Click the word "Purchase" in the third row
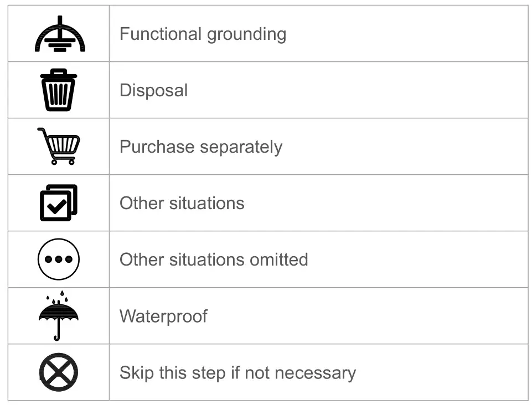Image resolution: width=532 pixels, height=405 pixels. pyautogui.click(x=157, y=147)
